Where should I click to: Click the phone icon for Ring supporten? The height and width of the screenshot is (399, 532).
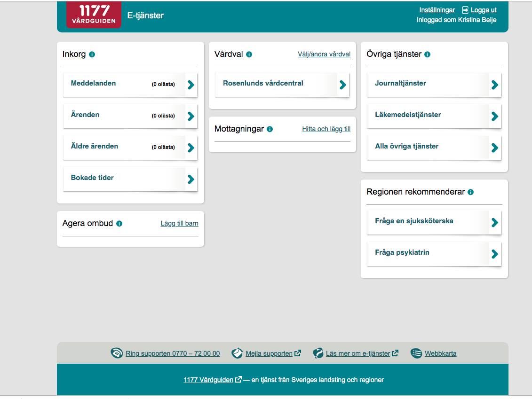117,353
